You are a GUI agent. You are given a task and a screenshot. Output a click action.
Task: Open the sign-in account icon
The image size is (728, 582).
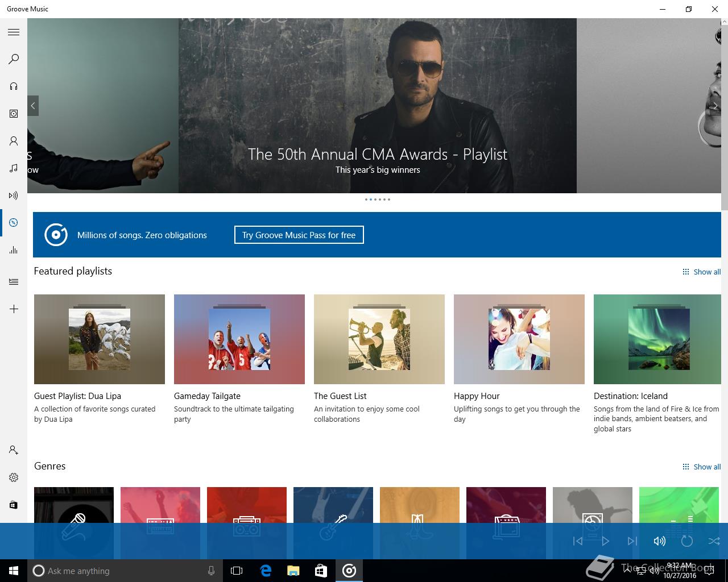pyautogui.click(x=14, y=450)
